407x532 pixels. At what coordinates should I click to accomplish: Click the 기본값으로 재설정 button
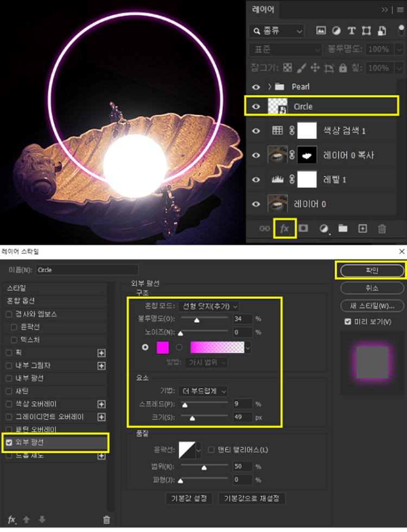(x=252, y=498)
